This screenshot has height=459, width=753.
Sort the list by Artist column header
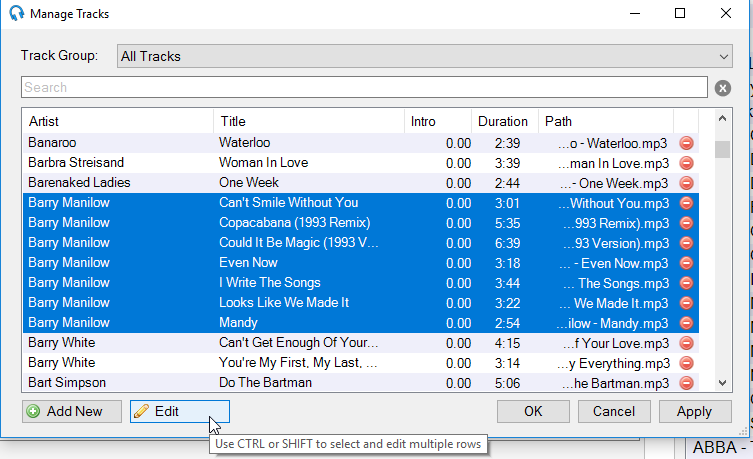117,122
